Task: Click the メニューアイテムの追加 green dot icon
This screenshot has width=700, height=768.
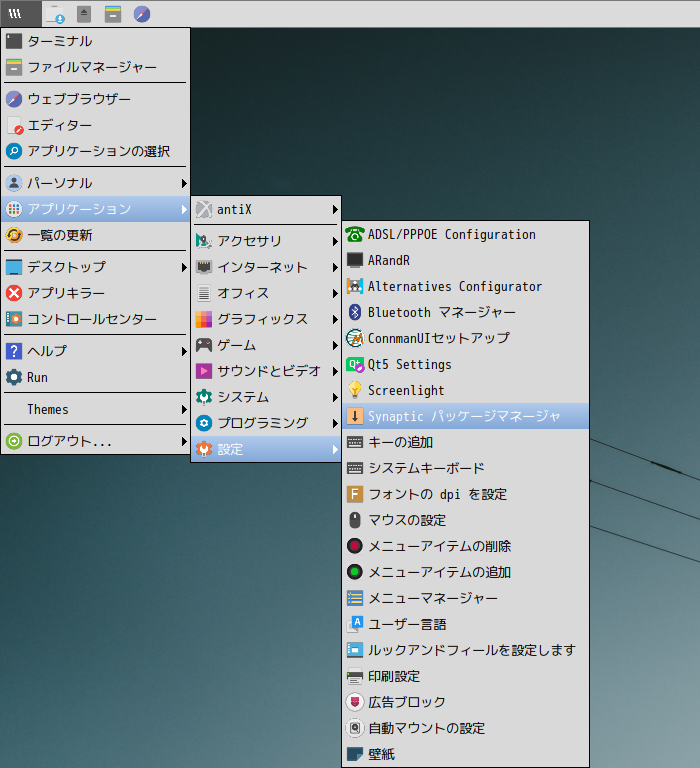Action: coord(355,572)
